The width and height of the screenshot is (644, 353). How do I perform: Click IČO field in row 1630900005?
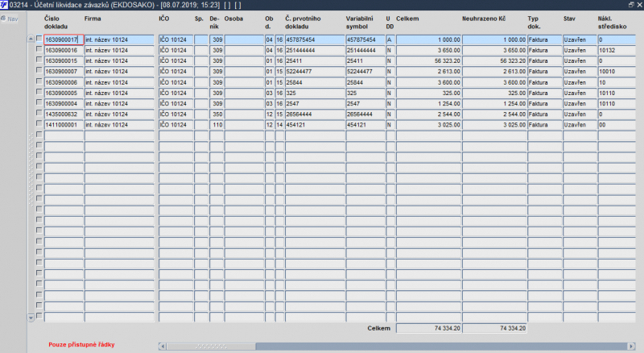coord(175,93)
